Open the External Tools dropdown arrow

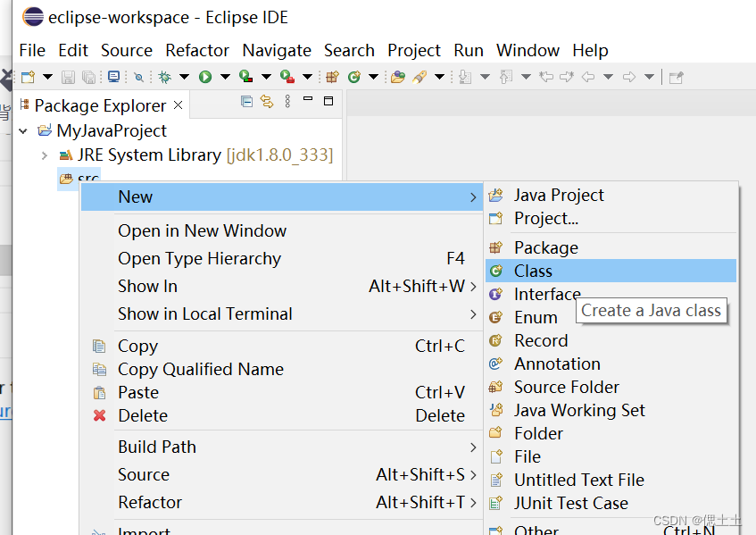click(308, 77)
